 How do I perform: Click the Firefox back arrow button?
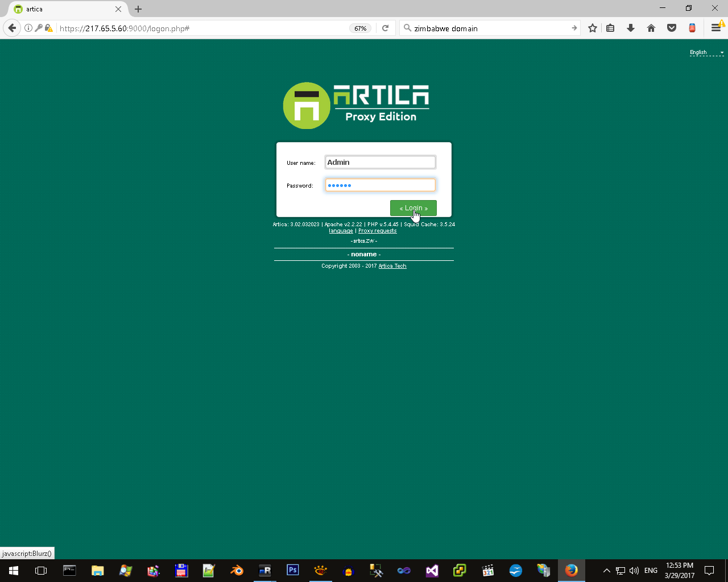tap(12, 28)
